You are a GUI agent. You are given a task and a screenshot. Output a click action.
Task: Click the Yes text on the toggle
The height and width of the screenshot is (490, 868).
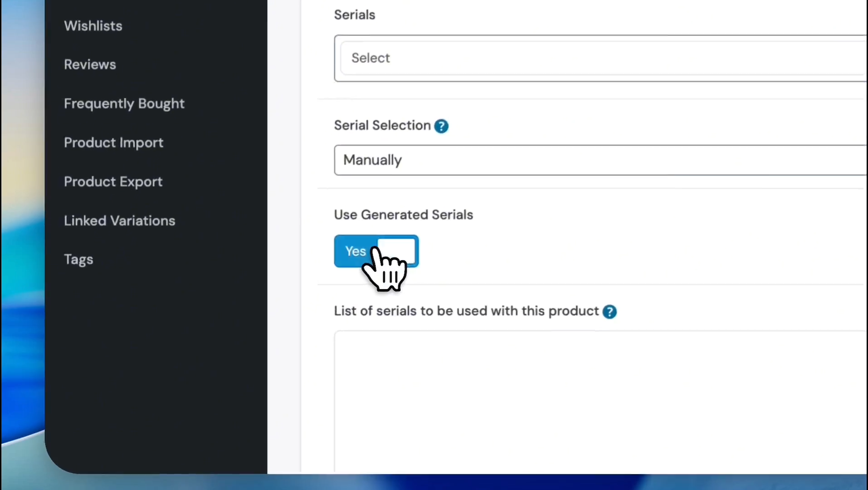click(355, 251)
